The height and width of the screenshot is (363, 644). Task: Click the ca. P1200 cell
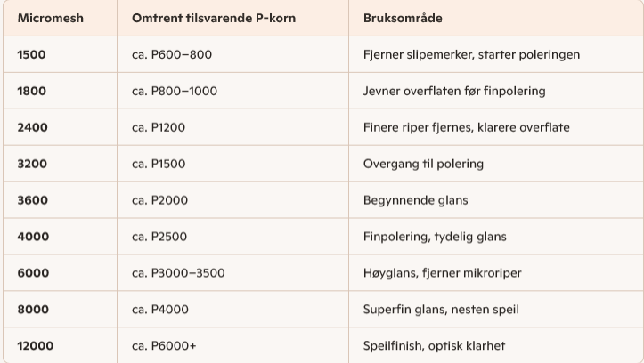(x=159, y=127)
